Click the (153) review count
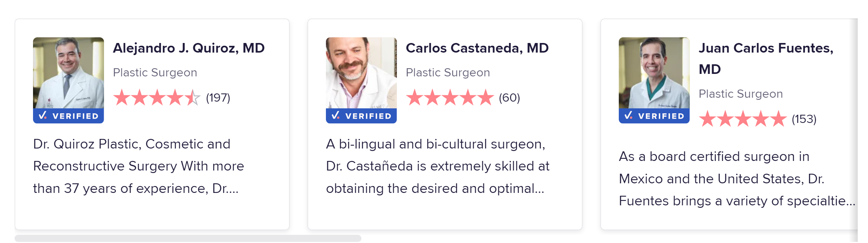The height and width of the screenshot is (243, 868). [x=804, y=119]
